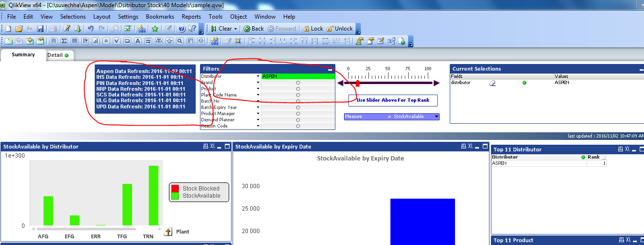This screenshot has width=644, height=245.
Task: Create a Search Object magnifier icon
Action: (180, 41)
